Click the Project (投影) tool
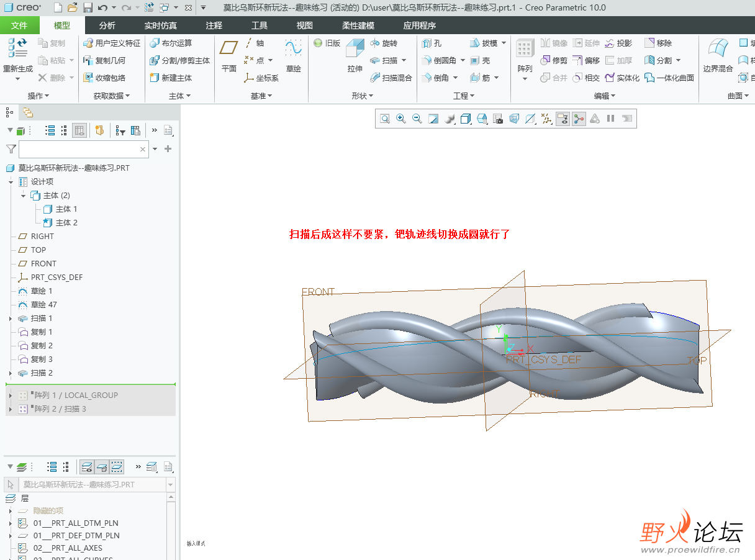The width and height of the screenshot is (755, 560). (618, 43)
